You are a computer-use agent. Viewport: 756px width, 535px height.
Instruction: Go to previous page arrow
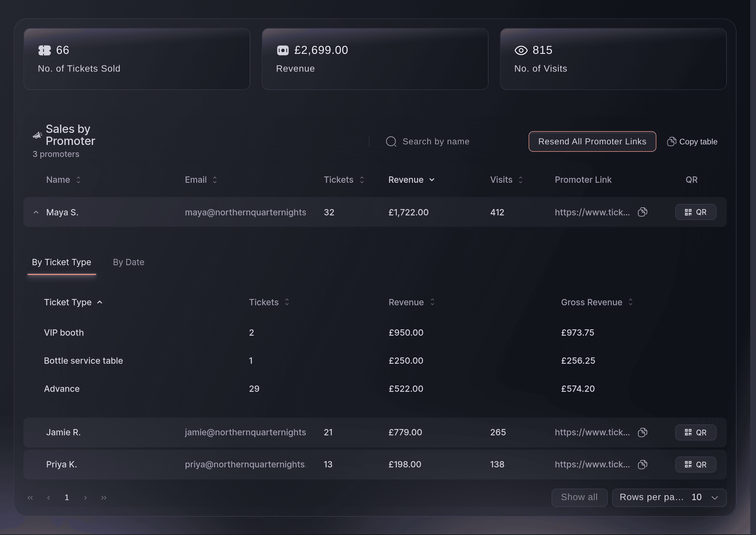tap(48, 497)
